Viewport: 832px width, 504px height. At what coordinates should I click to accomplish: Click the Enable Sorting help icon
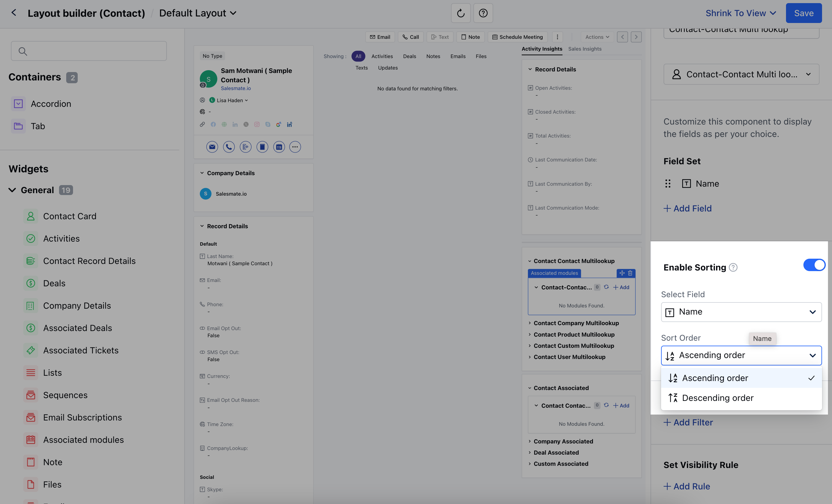tap(733, 267)
